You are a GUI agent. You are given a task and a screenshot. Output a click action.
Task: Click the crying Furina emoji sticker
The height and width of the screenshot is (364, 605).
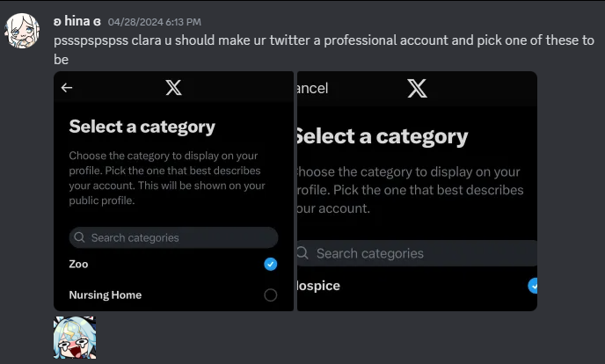click(x=75, y=338)
